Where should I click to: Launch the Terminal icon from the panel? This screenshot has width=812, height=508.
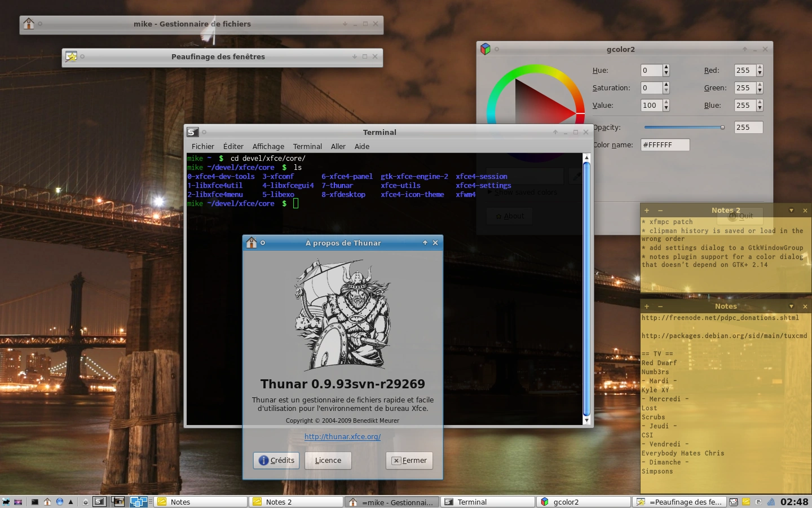coord(34,501)
